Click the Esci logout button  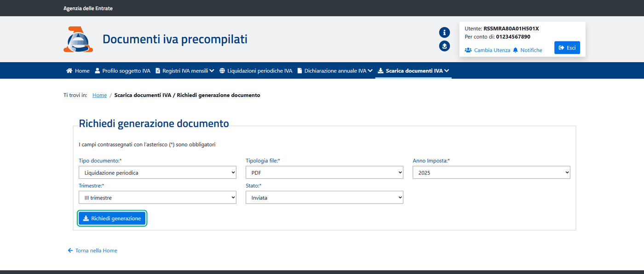567,48
